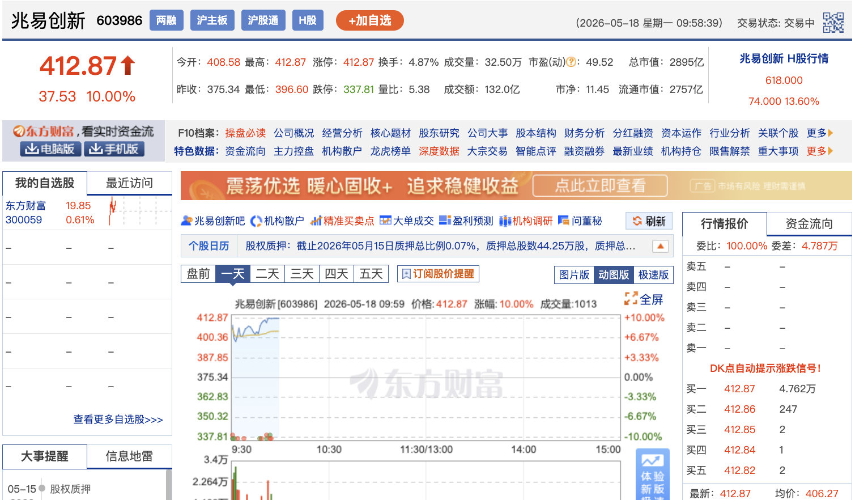This screenshot has width=868, height=500.
Task: Open 兆易创新 H股行情 link
Action: coord(784,58)
